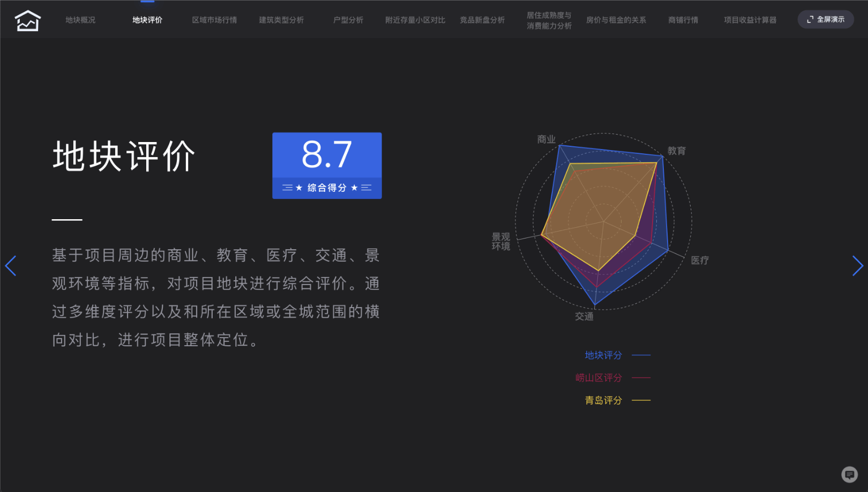This screenshot has height=492, width=868.
Task: Advance to next slide with right arrow
Action: [x=857, y=266]
